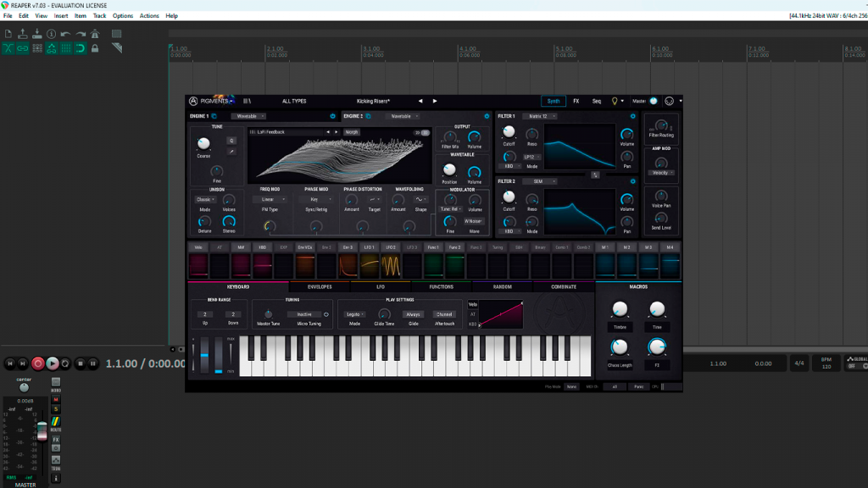
Task: Open the Pigments preset browser icon
Action: click(x=247, y=102)
